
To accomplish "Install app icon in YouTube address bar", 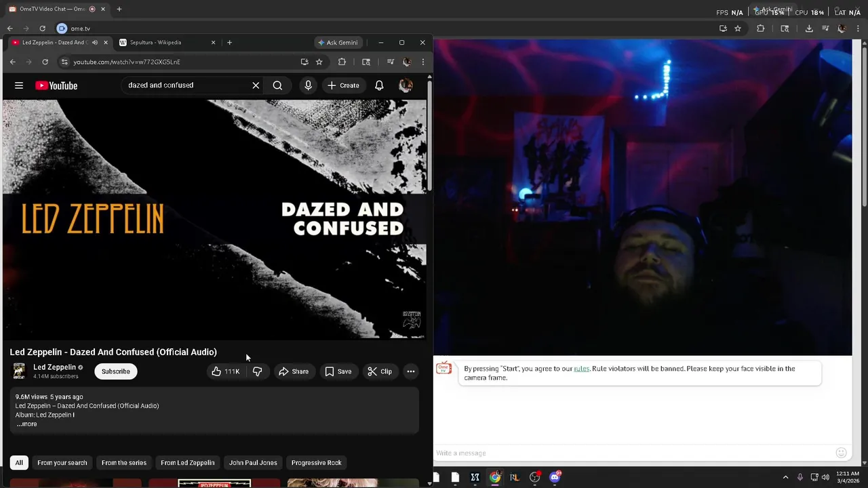I will (304, 62).
